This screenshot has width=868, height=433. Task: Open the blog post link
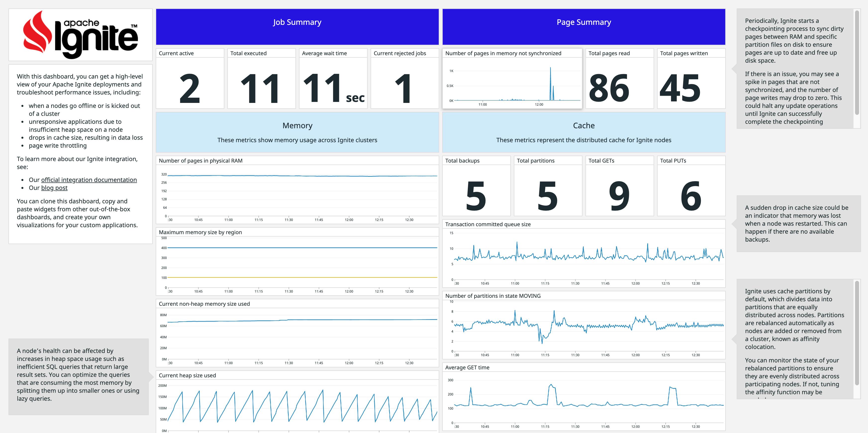[54, 188]
